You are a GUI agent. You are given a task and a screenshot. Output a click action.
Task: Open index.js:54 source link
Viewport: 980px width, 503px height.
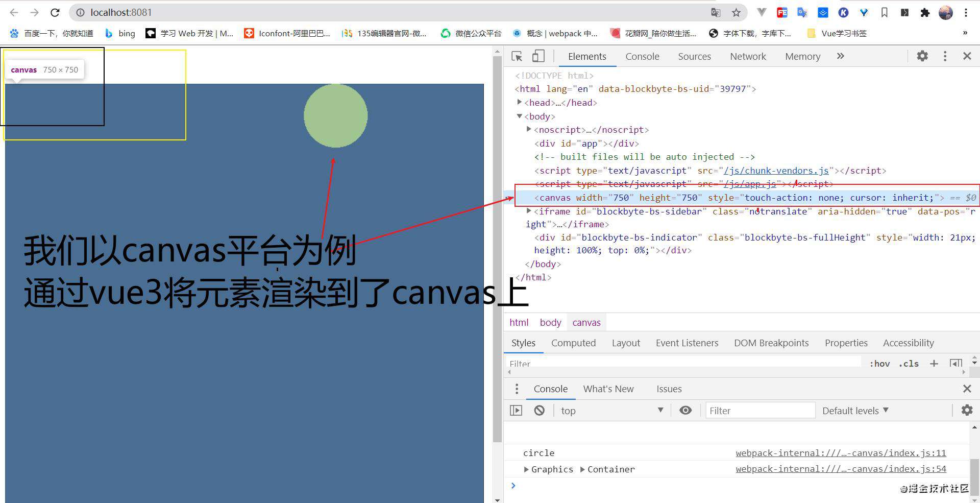point(841,469)
